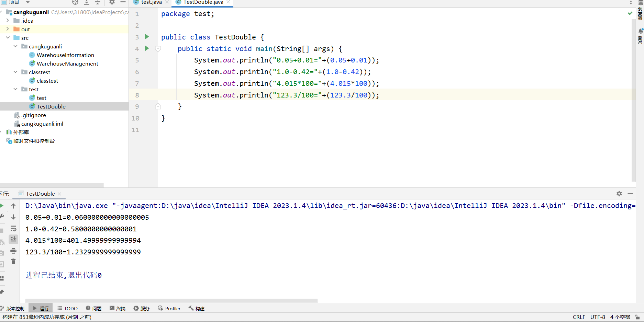
Task: Click the project panel horizontal scrollbar
Action: click(52, 185)
